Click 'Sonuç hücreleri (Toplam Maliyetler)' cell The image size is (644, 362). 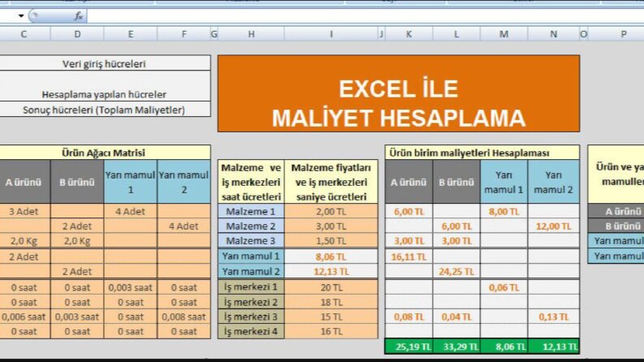104,110
